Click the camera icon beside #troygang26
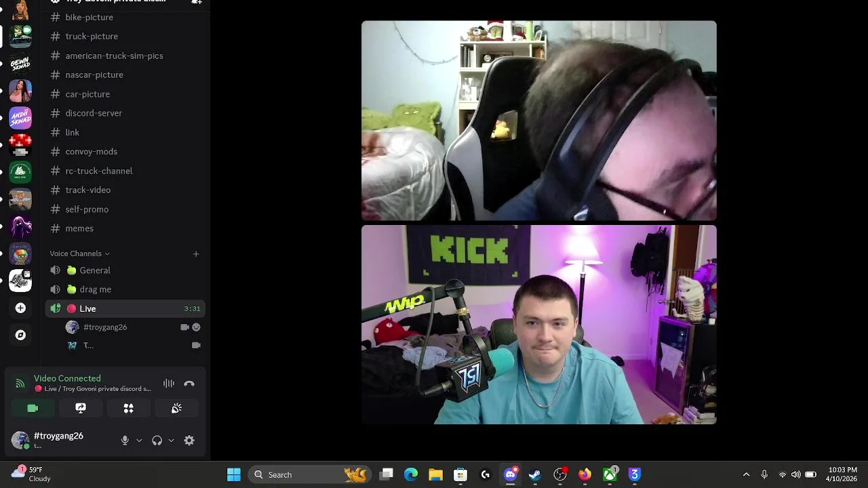Viewport: 868px width, 488px height. click(x=184, y=327)
